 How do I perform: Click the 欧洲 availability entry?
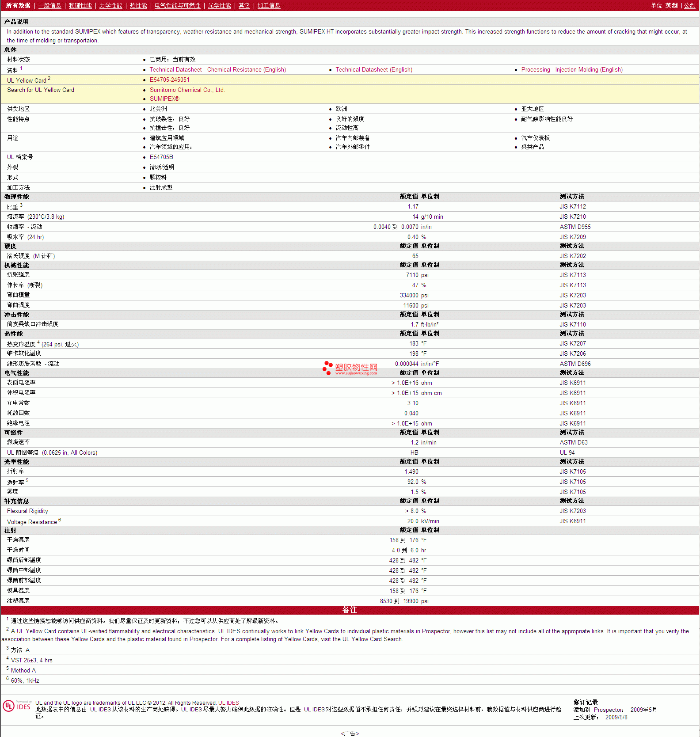point(341,109)
